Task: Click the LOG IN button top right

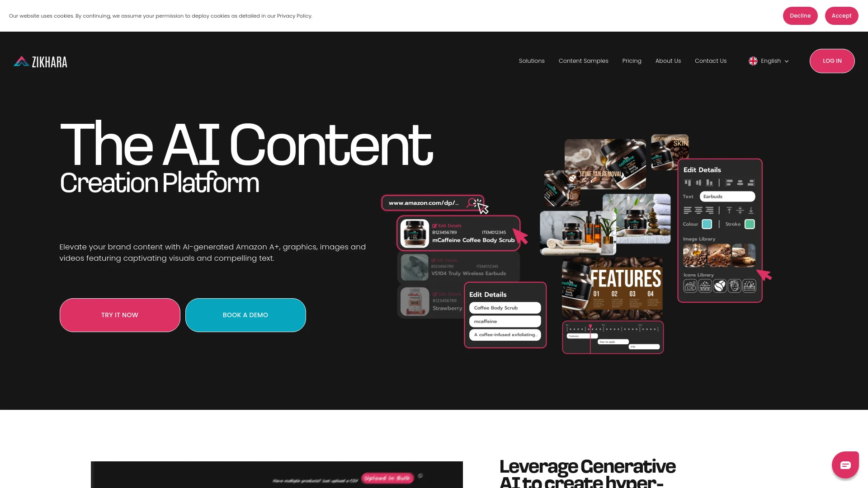Action: coord(832,61)
